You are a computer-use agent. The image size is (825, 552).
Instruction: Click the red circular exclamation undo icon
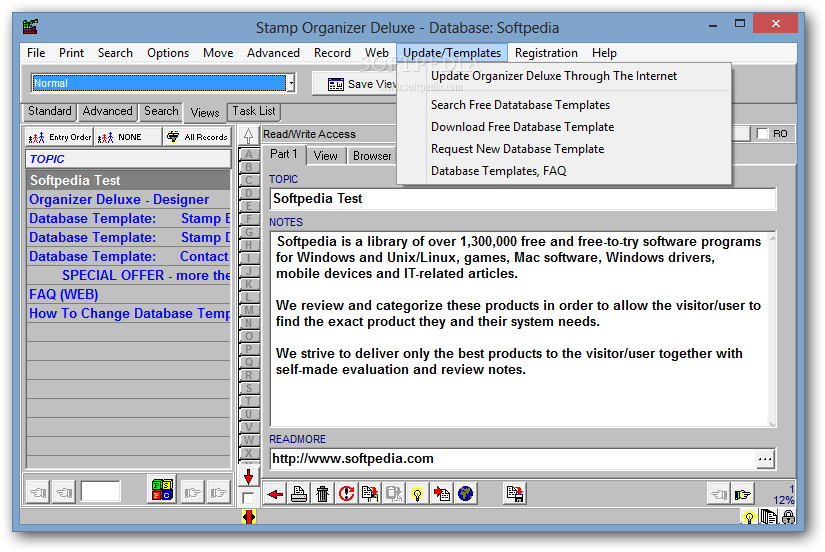(x=346, y=494)
